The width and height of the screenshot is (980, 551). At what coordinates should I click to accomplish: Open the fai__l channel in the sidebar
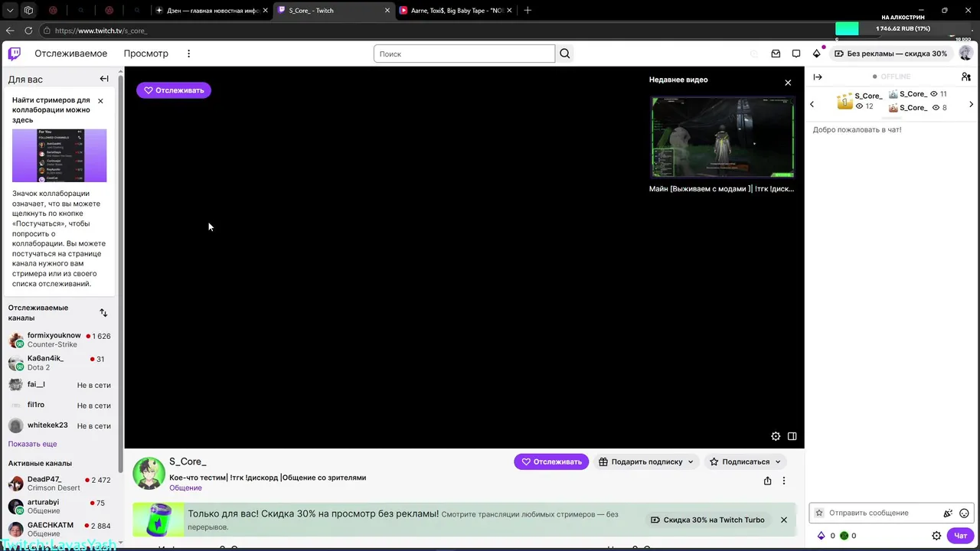click(x=60, y=385)
